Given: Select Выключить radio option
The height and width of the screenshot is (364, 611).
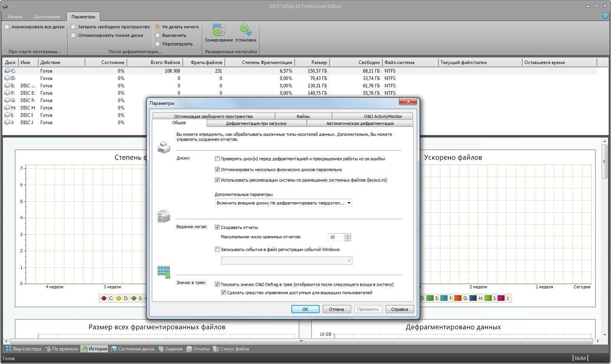Looking at the screenshot, I should (x=158, y=35).
